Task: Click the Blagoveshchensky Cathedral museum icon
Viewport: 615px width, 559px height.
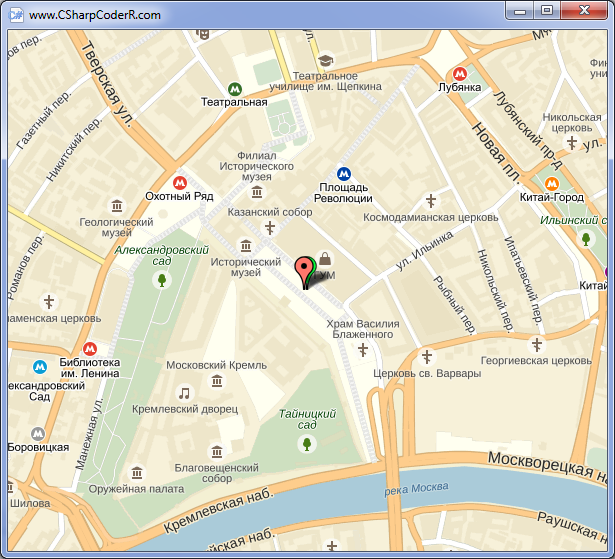Action: pos(217,452)
